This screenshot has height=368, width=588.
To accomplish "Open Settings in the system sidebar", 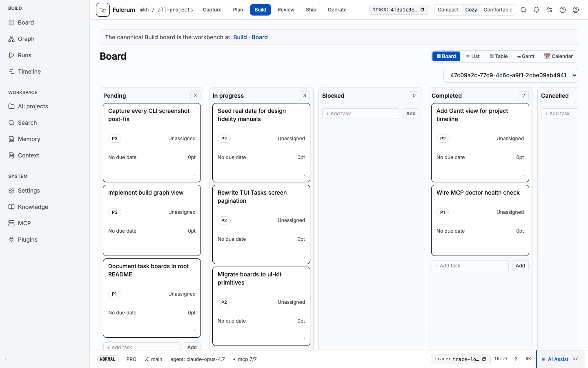I will click(x=45, y=191).
